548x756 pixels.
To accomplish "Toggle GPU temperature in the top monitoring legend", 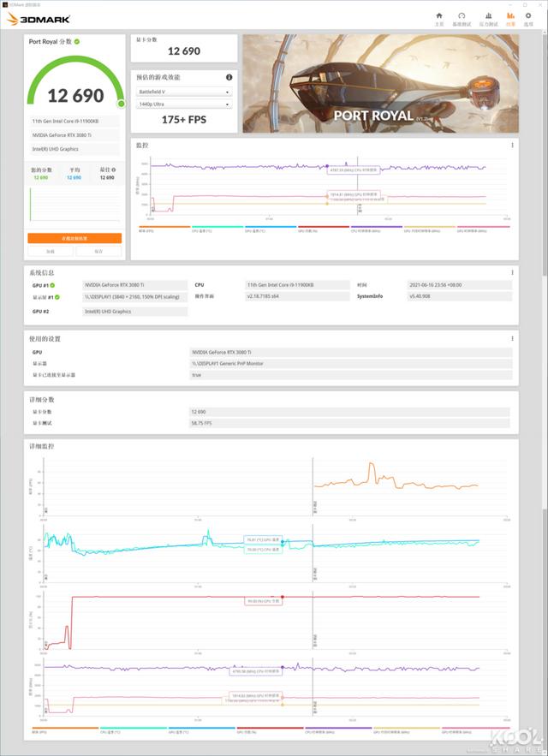I will (271, 229).
